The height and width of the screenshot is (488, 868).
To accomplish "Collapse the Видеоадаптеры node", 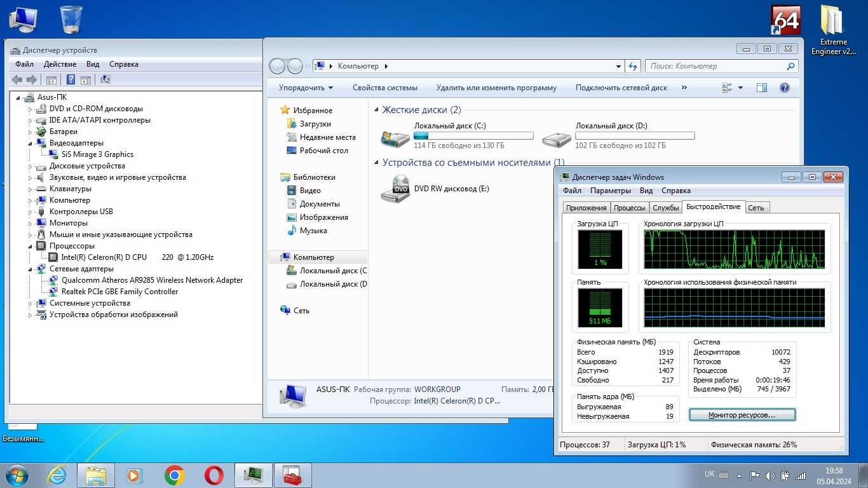I will 29,144.
